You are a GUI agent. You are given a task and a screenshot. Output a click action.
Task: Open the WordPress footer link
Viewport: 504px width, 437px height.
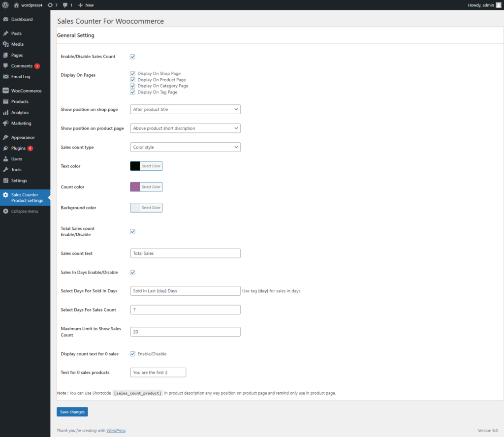point(116,431)
